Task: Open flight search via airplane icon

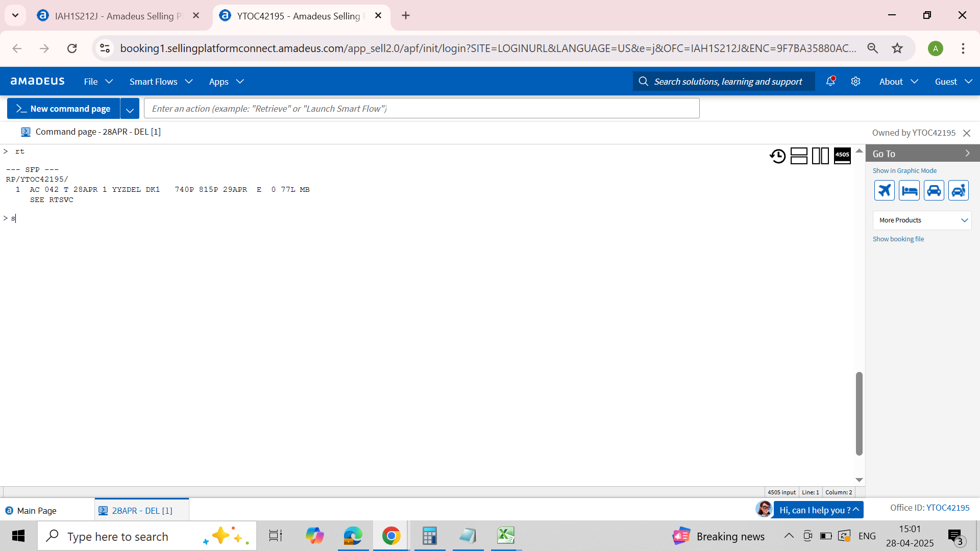Action: [885, 190]
